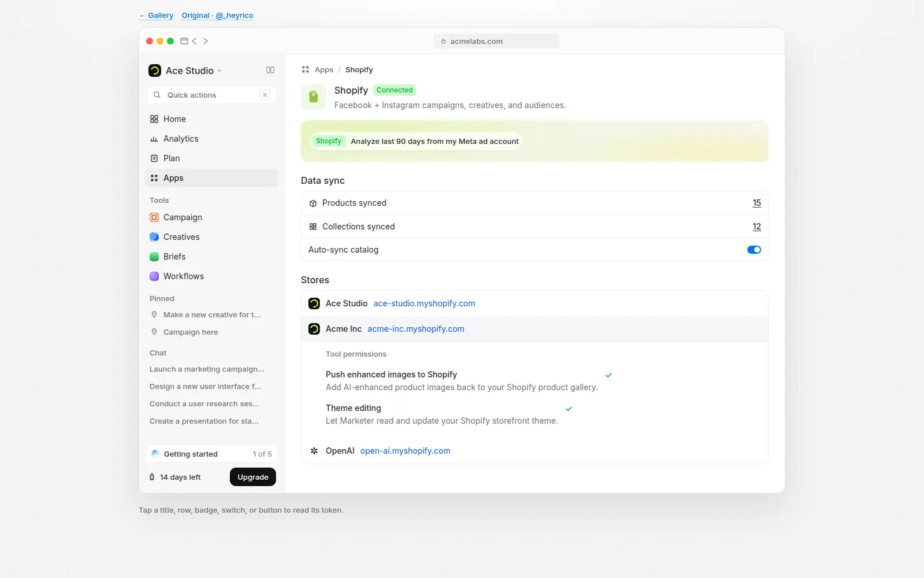Click the acmelabs.com address bar
Image resolution: width=924 pixels, height=578 pixels.
coord(497,41)
